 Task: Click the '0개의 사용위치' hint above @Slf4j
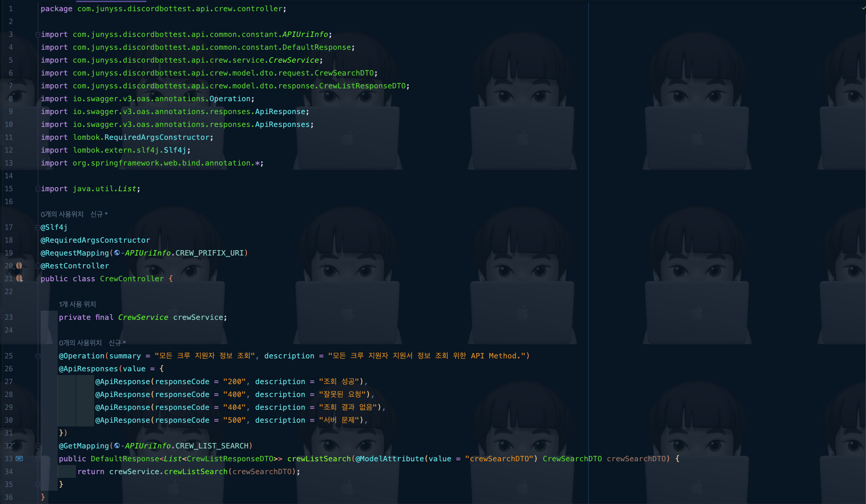[x=62, y=214]
